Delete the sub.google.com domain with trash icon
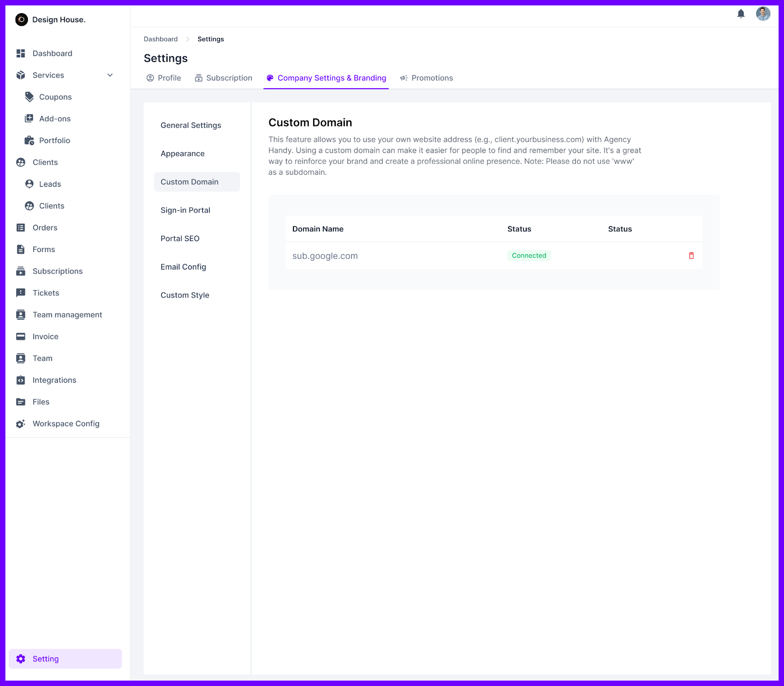Screen dimensions: 784x686 [x=691, y=255]
